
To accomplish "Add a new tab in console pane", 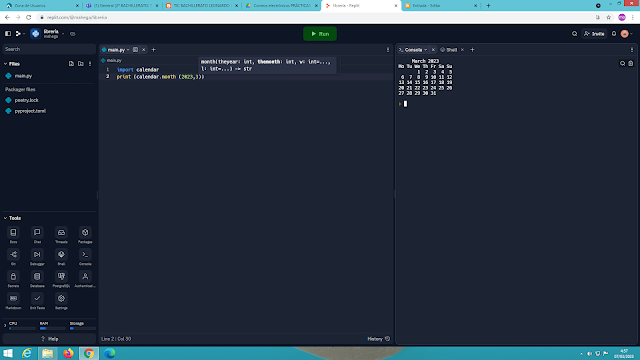I will click(x=472, y=50).
